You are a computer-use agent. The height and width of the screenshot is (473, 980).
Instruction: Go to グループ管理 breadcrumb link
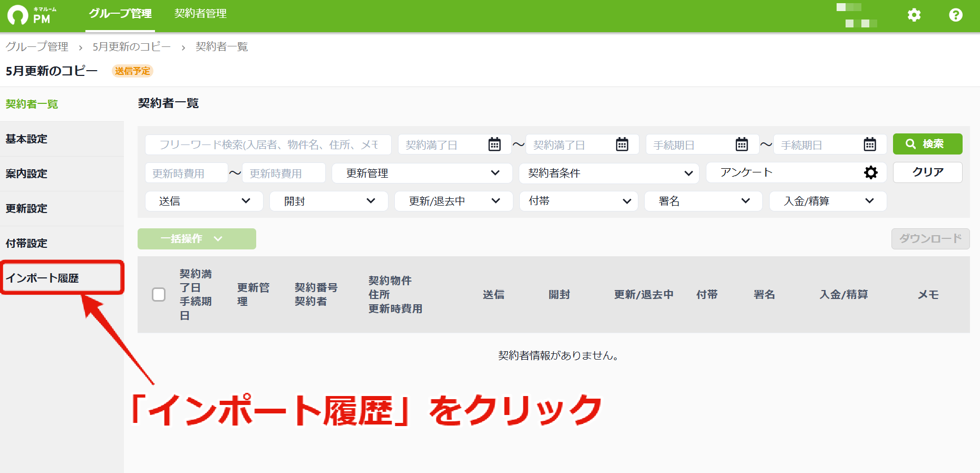[37, 46]
